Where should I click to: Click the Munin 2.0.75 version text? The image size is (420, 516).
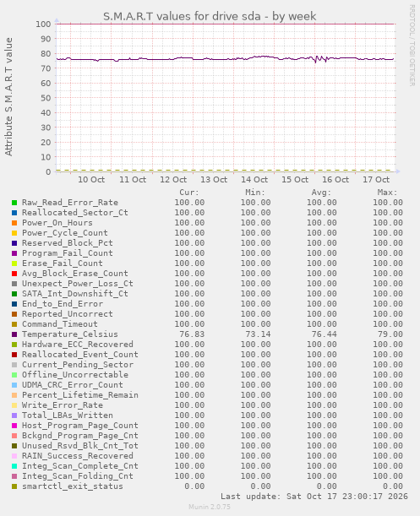point(210,507)
